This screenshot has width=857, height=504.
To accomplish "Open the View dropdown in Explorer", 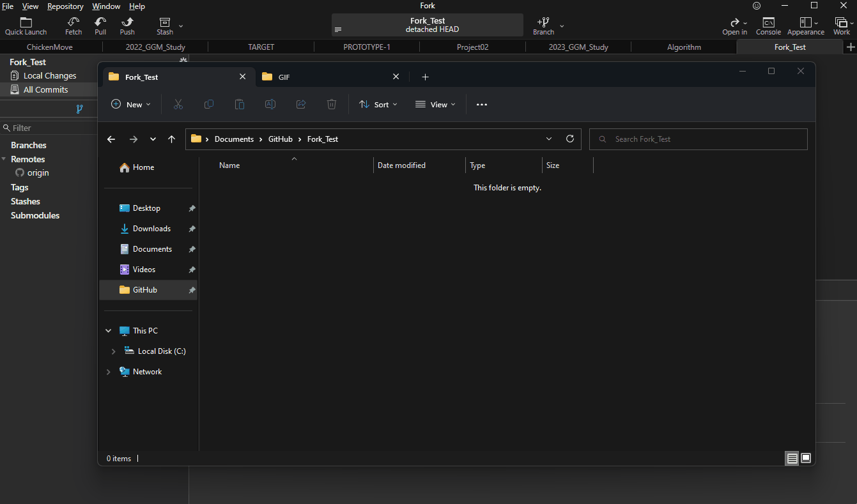I will pos(435,104).
